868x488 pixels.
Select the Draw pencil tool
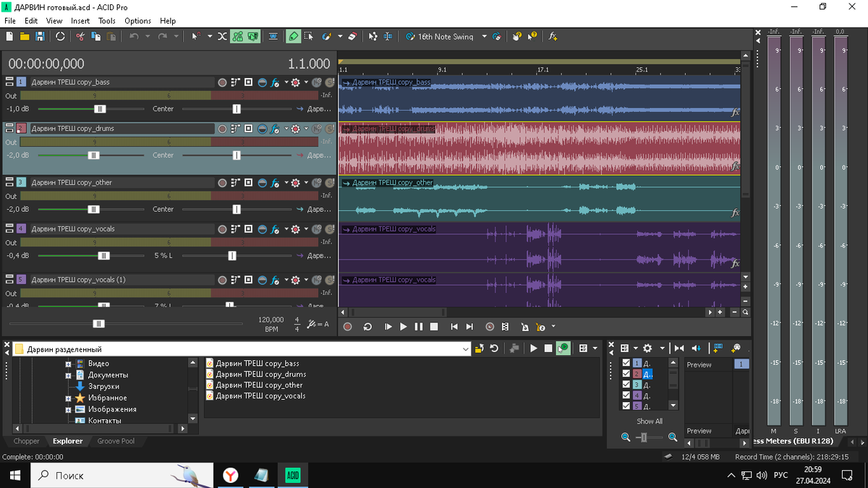click(293, 36)
